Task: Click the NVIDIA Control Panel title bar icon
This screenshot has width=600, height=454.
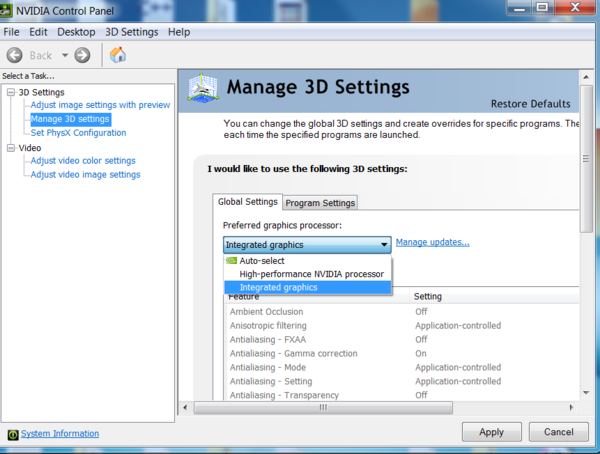Action: pos(6,10)
